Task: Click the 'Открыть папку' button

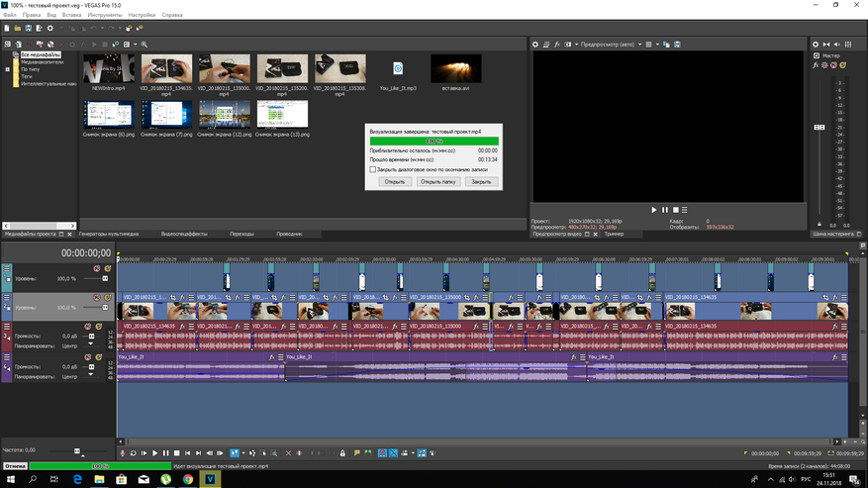Action: point(436,182)
